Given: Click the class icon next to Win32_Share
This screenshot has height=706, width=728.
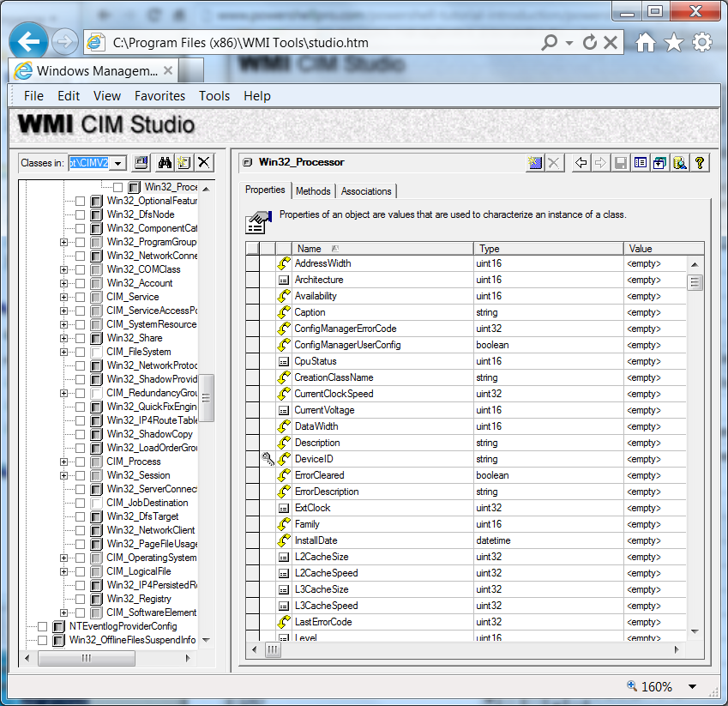Looking at the screenshot, I should click(x=96, y=338).
